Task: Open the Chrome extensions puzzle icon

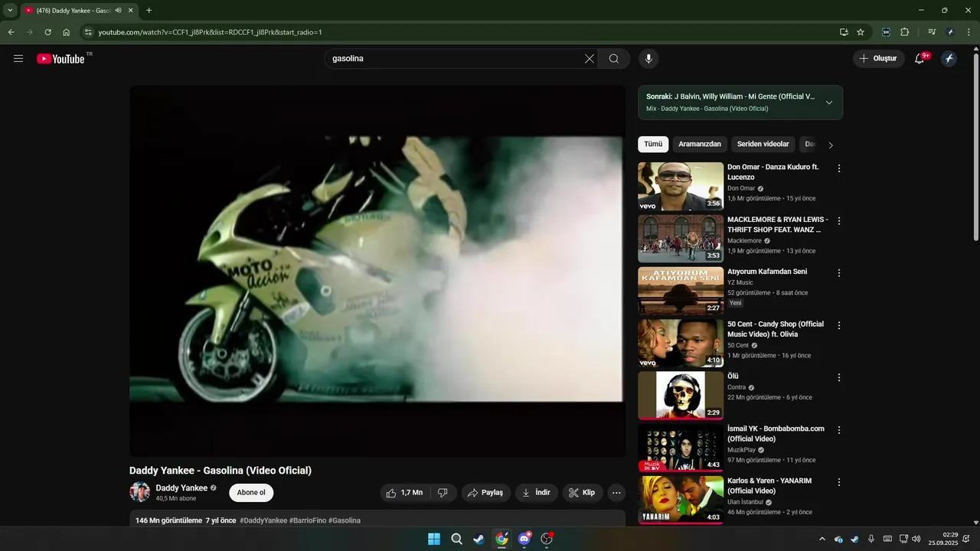Action: point(904,32)
